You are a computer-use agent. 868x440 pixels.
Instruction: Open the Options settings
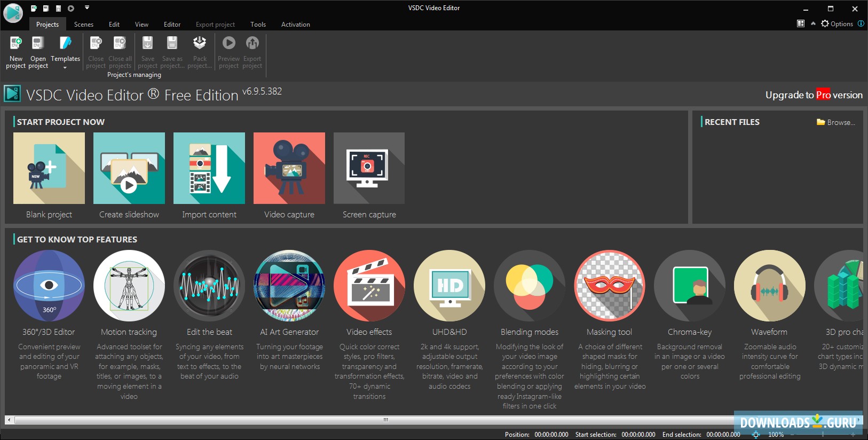[x=837, y=23]
